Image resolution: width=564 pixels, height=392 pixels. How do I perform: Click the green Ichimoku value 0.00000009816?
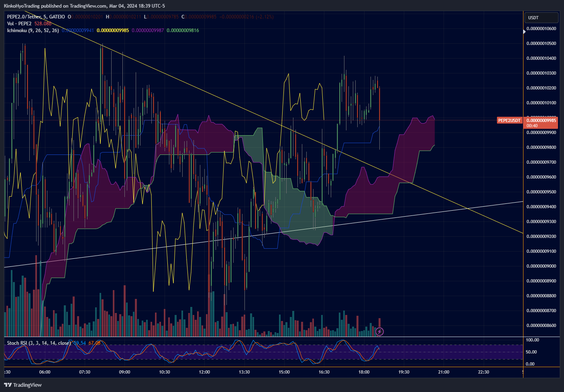(183, 30)
